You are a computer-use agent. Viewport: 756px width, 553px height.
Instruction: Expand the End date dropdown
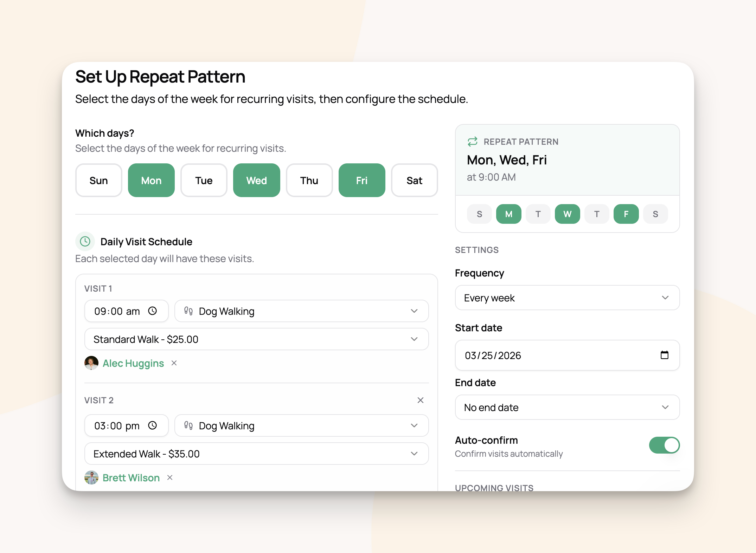coord(567,407)
